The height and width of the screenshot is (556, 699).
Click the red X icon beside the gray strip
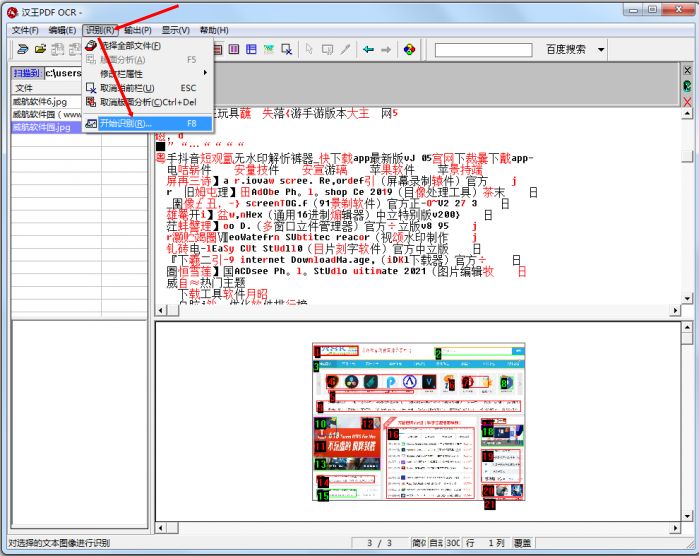pos(687,102)
